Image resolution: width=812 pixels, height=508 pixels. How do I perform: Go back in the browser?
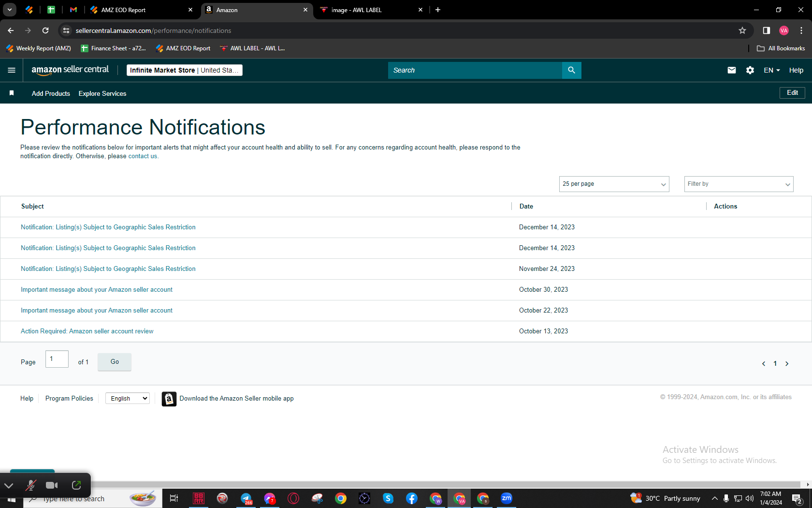(x=11, y=30)
